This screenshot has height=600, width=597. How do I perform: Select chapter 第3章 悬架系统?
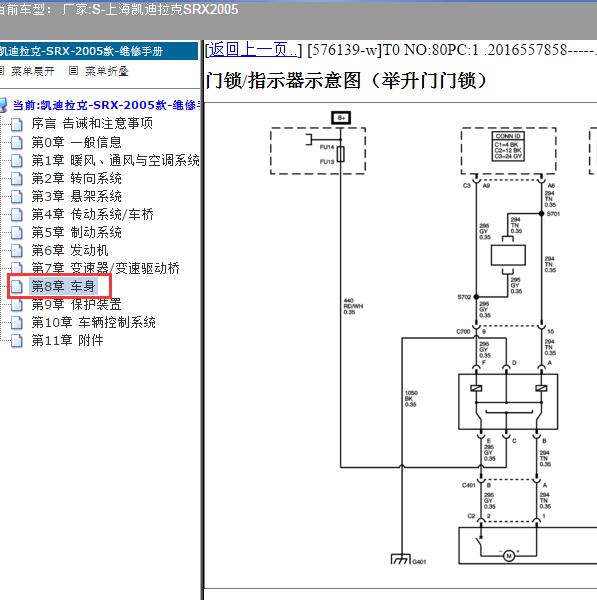coord(76,196)
